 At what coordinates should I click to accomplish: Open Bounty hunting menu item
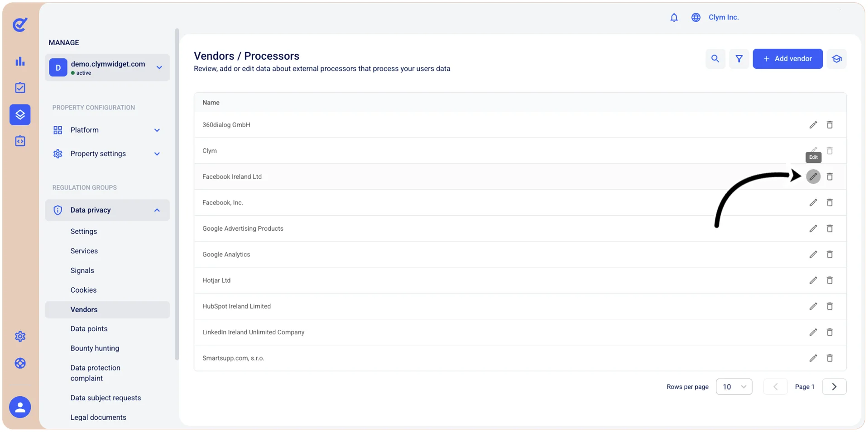click(95, 348)
